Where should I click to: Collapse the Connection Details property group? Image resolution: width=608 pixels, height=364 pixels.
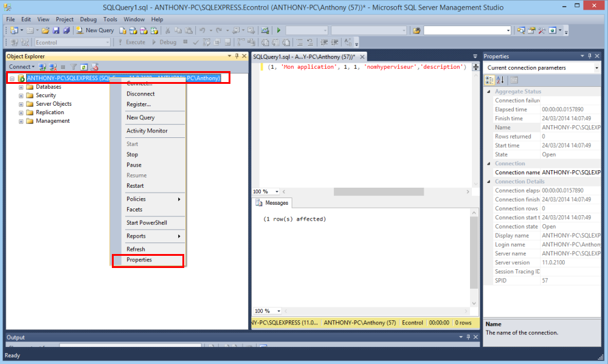pos(489,182)
